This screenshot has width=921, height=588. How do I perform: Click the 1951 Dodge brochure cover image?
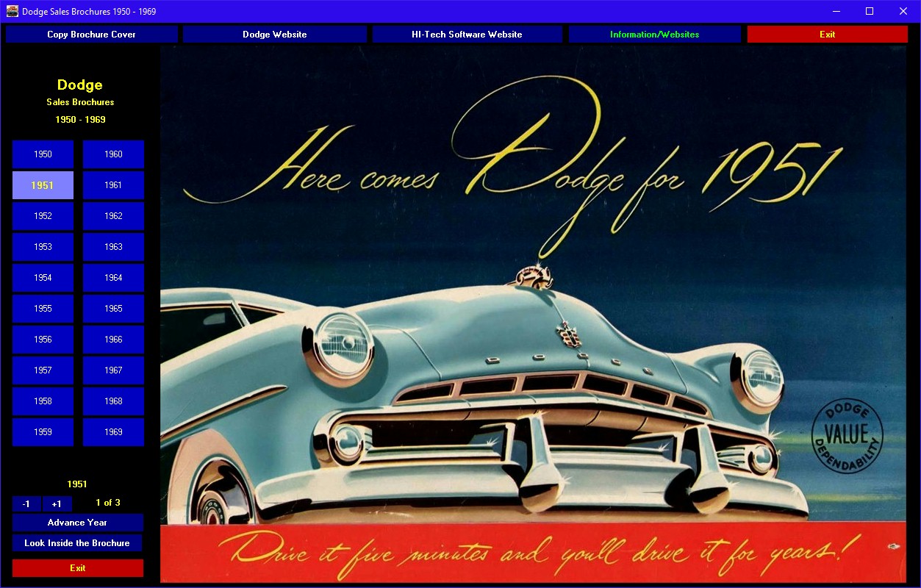[533, 315]
